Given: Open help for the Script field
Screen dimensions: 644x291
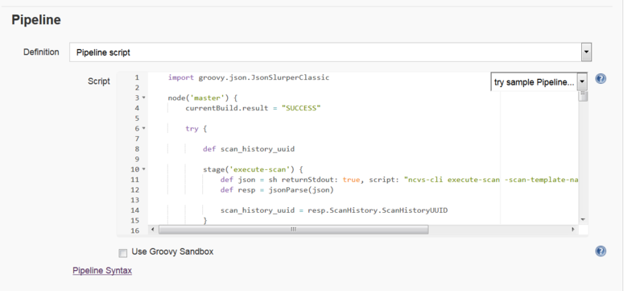Looking at the screenshot, I should coord(601,78).
